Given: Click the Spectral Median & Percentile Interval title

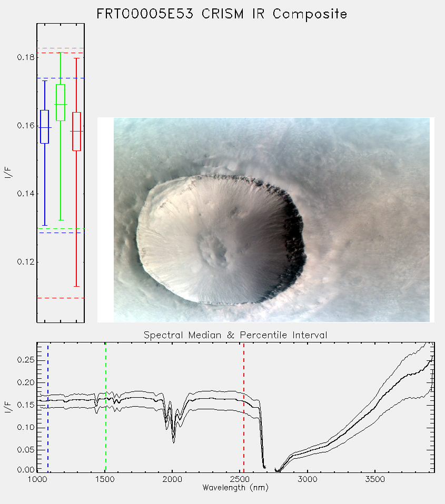Looking at the screenshot, I should pyautogui.click(x=235, y=335).
